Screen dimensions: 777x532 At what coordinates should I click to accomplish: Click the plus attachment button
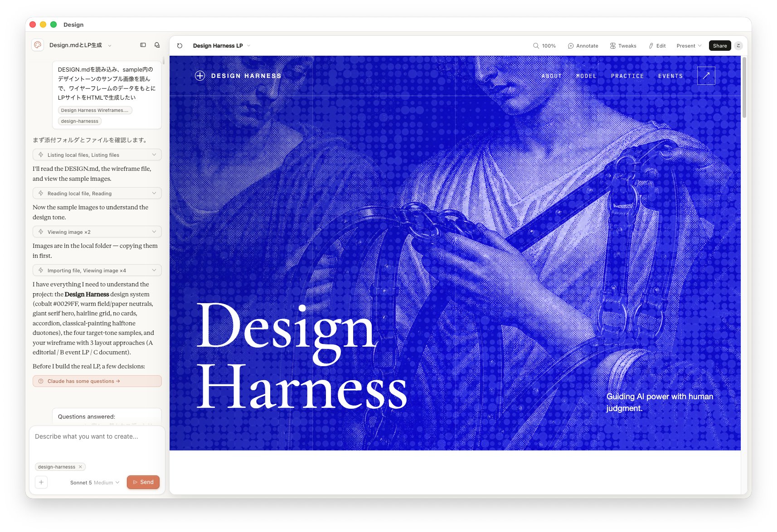[x=41, y=482]
